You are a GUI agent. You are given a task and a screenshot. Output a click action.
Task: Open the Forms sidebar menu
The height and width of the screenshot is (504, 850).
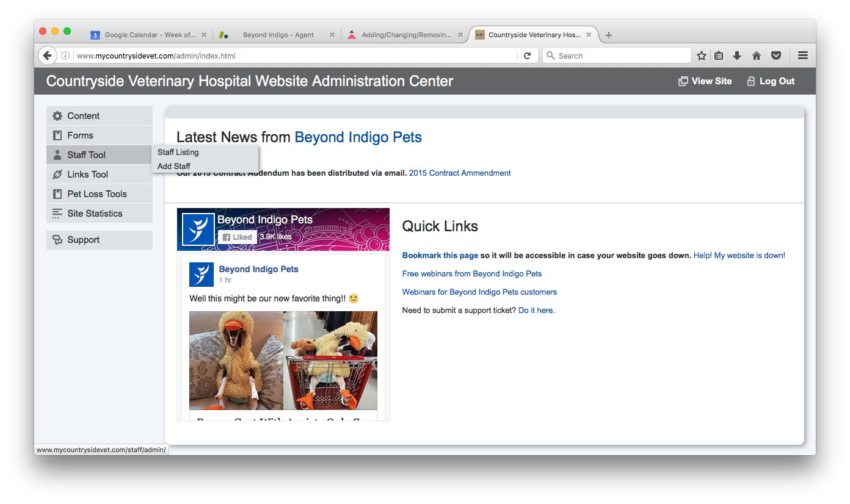[x=100, y=135]
